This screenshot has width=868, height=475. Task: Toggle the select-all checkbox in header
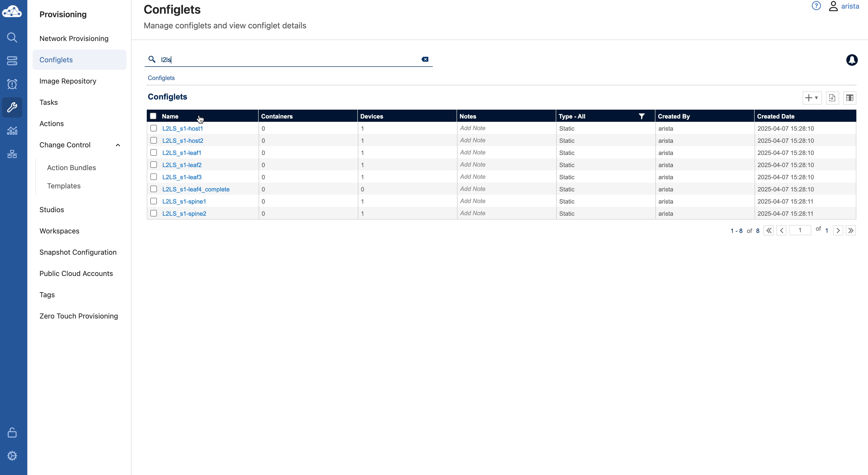[x=153, y=116]
